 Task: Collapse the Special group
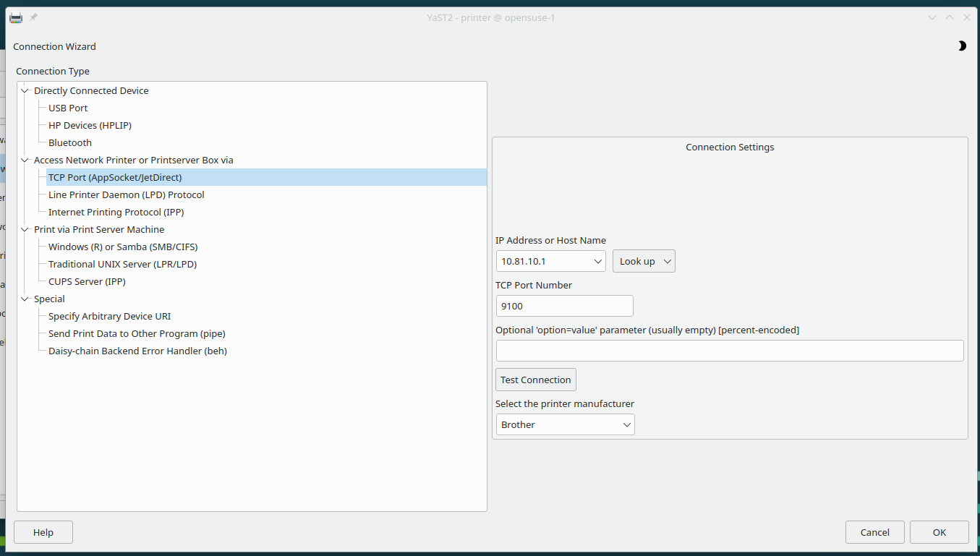tap(25, 299)
